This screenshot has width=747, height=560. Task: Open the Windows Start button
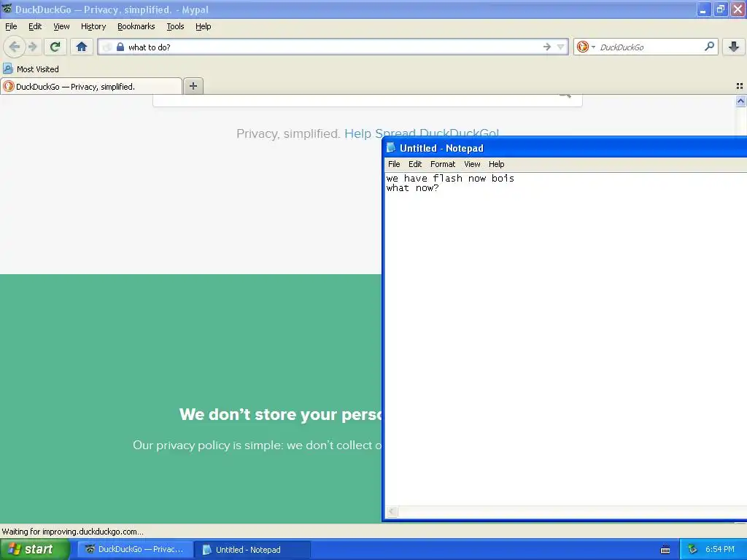tap(35, 549)
